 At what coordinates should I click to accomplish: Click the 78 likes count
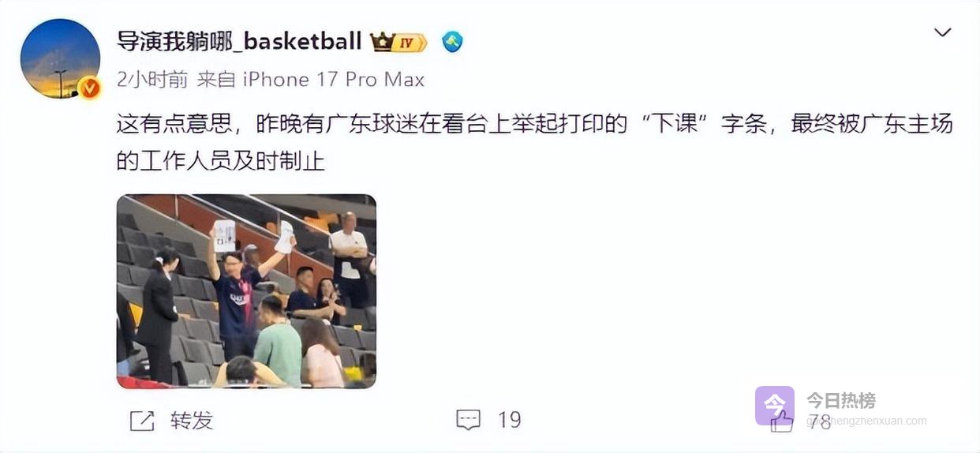[820, 421]
